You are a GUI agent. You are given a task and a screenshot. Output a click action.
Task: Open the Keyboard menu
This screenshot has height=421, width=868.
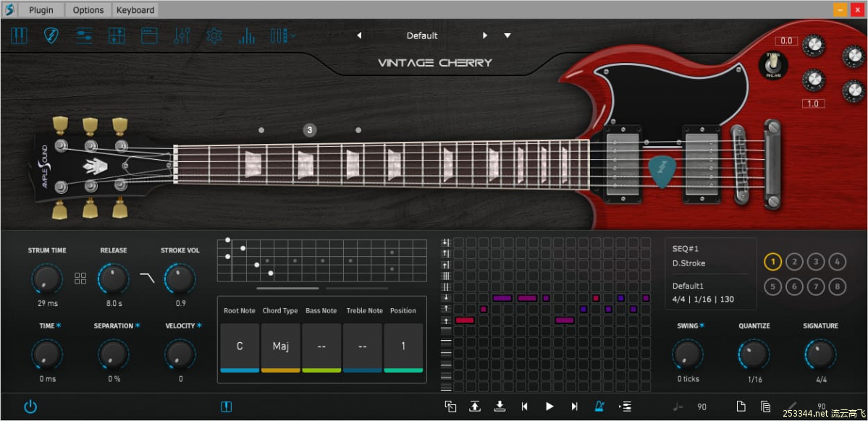click(135, 10)
